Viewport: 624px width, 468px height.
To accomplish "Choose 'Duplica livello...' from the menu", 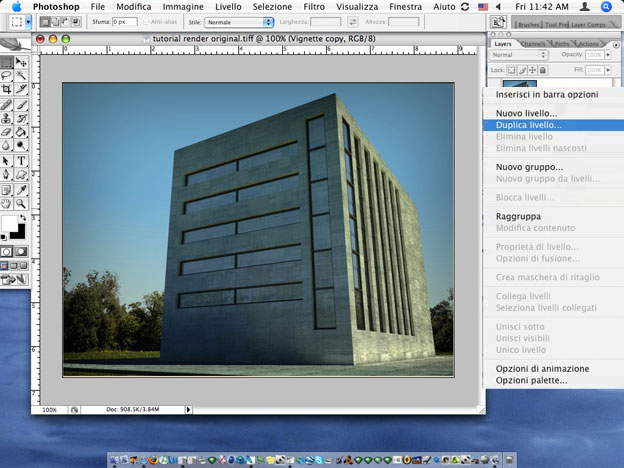I will tap(529, 125).
